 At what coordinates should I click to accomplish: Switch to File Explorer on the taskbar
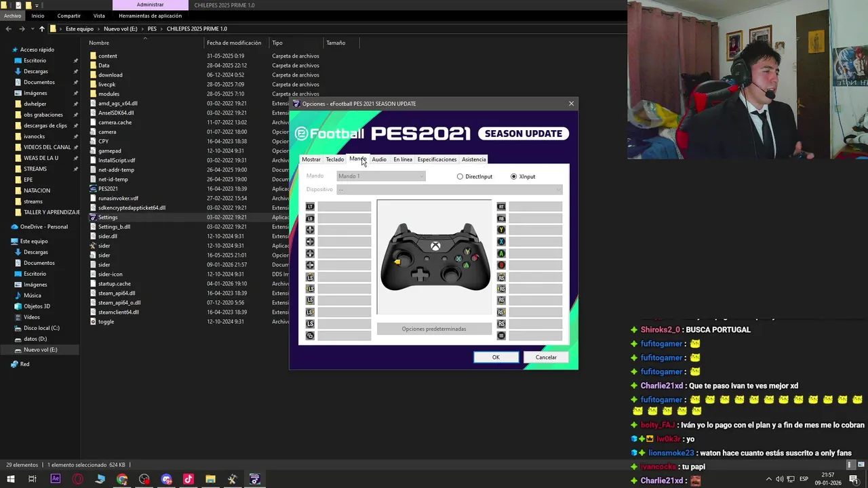pyautogui.click(x=210, y=479)
